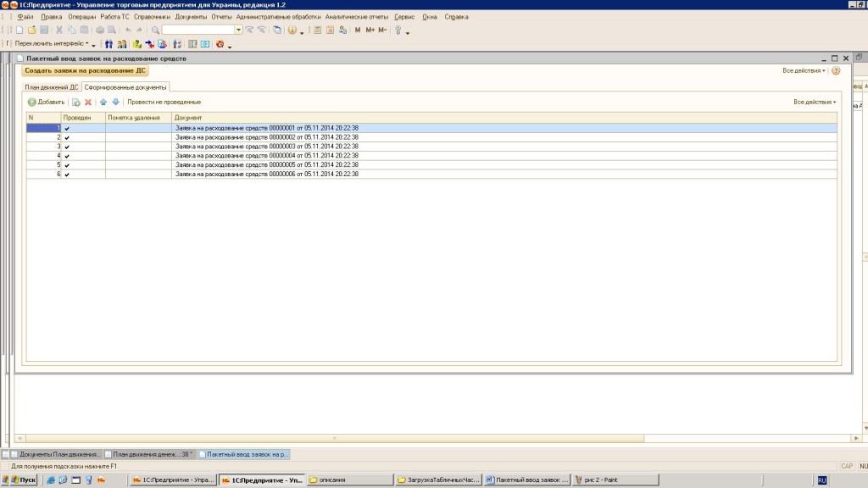Open рис 2 - Paint on taskbar
The width and height of the screenshot is (868, 488).
tap(615, 480)
